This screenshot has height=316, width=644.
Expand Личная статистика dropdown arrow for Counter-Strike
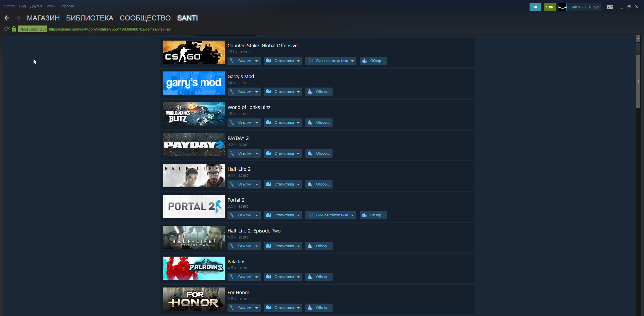tap(352, 61)
